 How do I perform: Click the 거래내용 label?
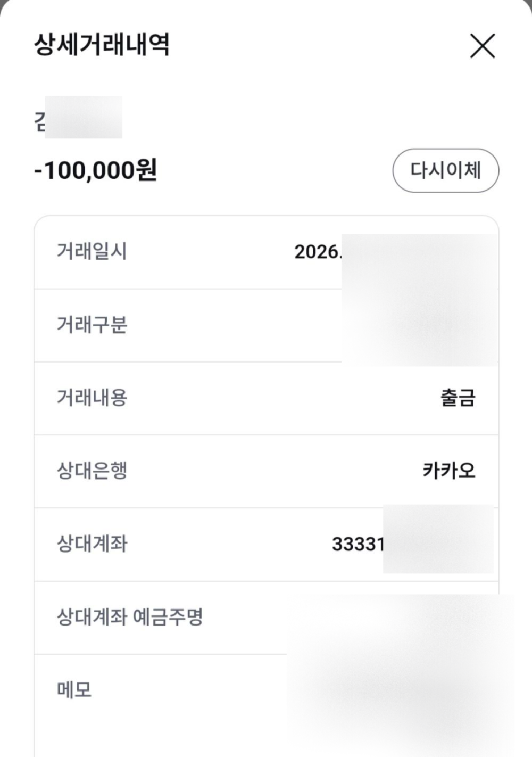coord(92,398)
